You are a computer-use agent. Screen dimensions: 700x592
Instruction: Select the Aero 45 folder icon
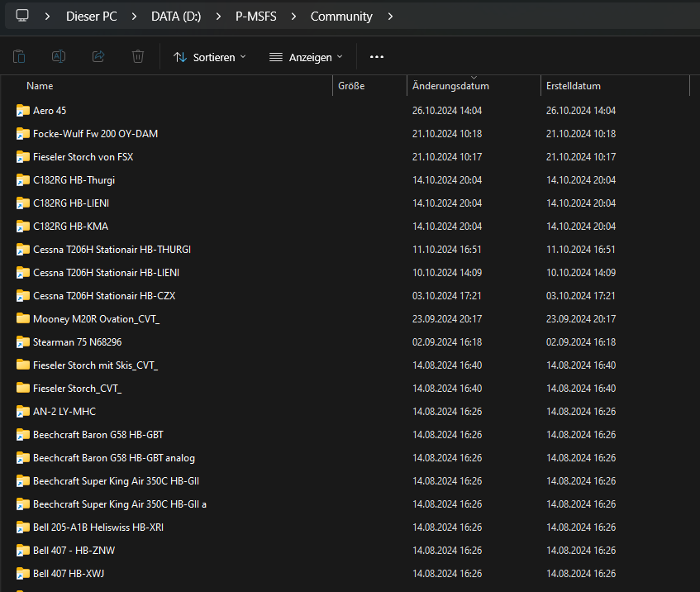point(23,110)
